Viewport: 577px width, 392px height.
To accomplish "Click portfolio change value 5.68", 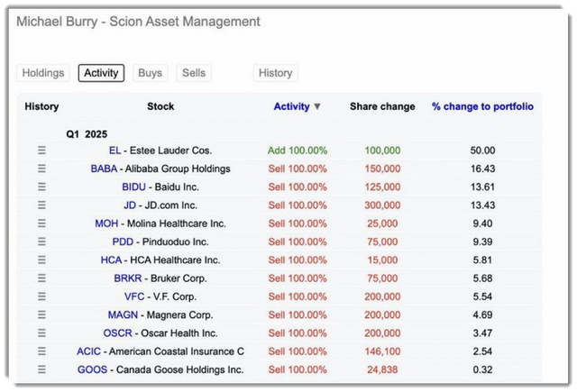I will (x=482, y=278).
